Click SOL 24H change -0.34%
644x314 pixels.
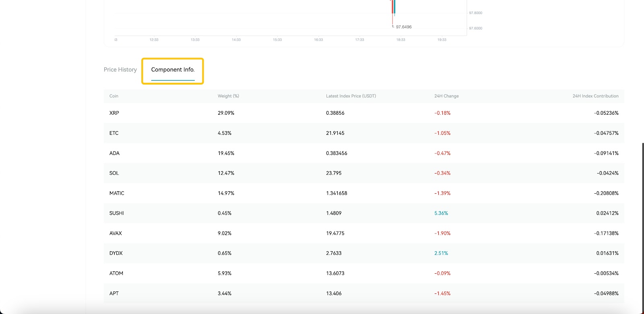[442, 173]
